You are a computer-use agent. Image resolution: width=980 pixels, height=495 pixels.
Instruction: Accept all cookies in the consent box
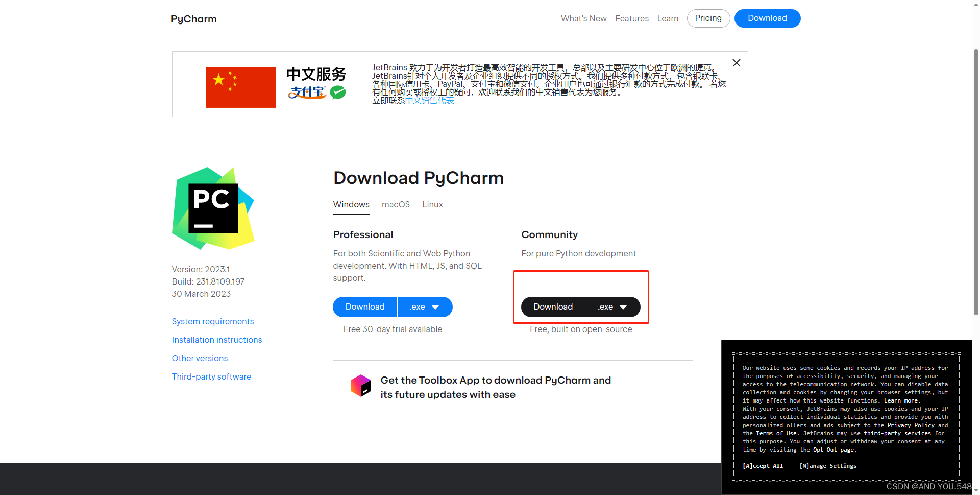click(763, 466)
